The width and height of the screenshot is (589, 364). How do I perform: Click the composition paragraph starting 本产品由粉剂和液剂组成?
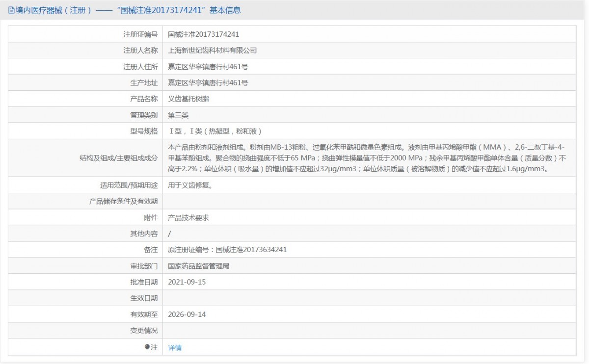(367, 158)
